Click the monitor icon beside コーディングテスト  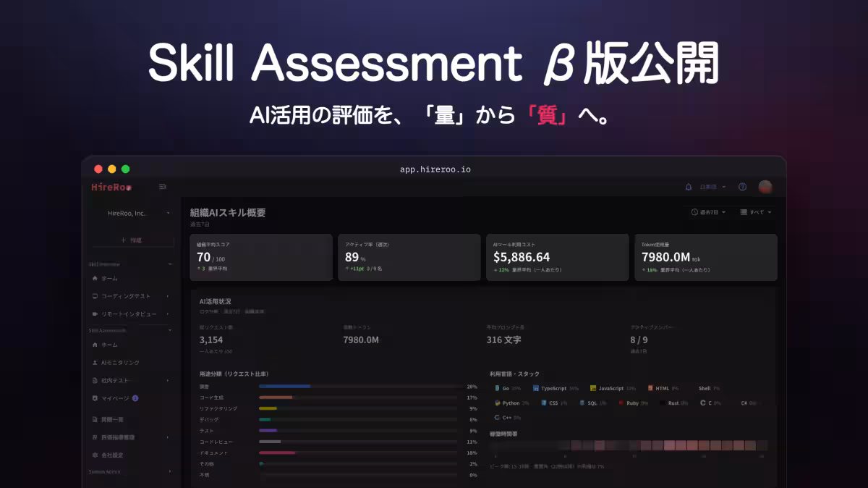[95, 296]
